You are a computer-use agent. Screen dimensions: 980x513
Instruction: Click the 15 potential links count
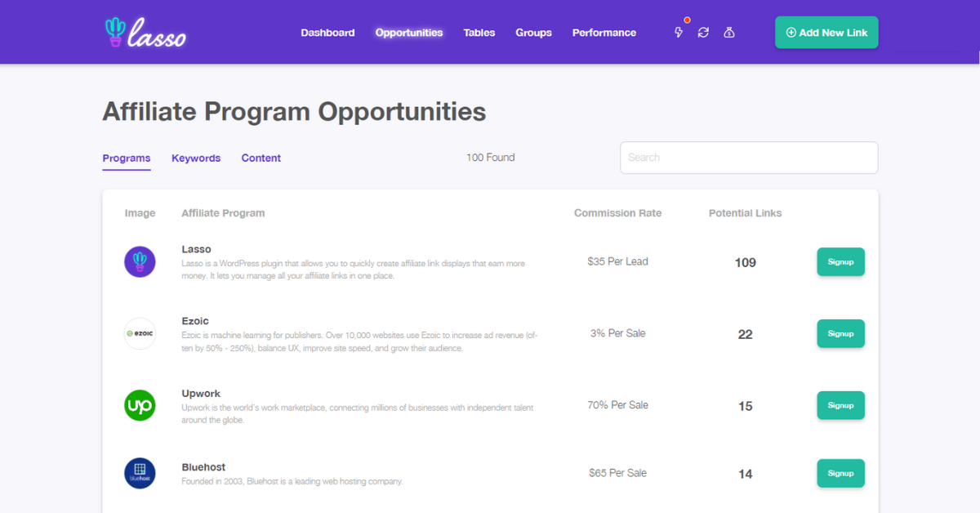745,406
